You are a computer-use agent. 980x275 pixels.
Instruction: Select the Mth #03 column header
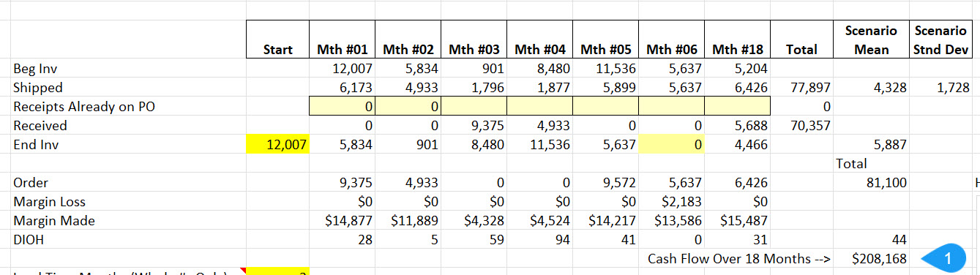coord(474,40)
